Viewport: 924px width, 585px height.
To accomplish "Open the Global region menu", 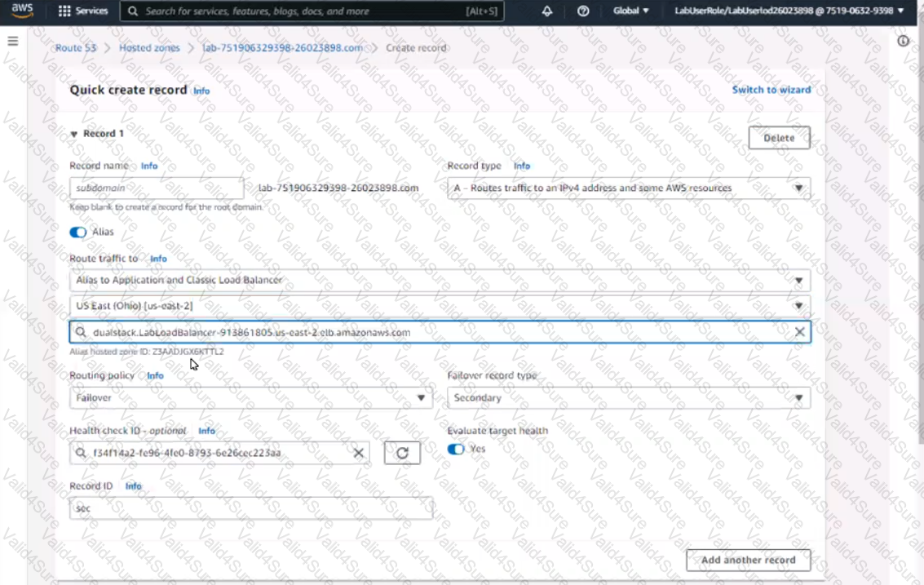I will [631, 11].
